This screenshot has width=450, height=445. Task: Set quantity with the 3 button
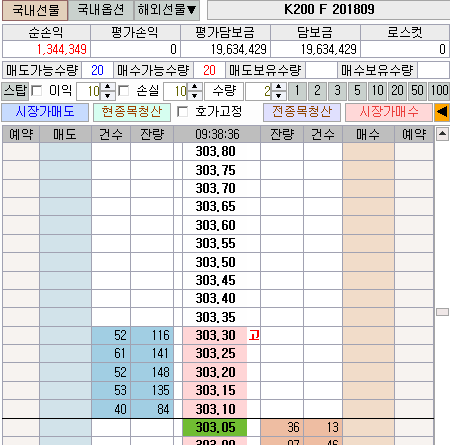(x=337, y=91)
